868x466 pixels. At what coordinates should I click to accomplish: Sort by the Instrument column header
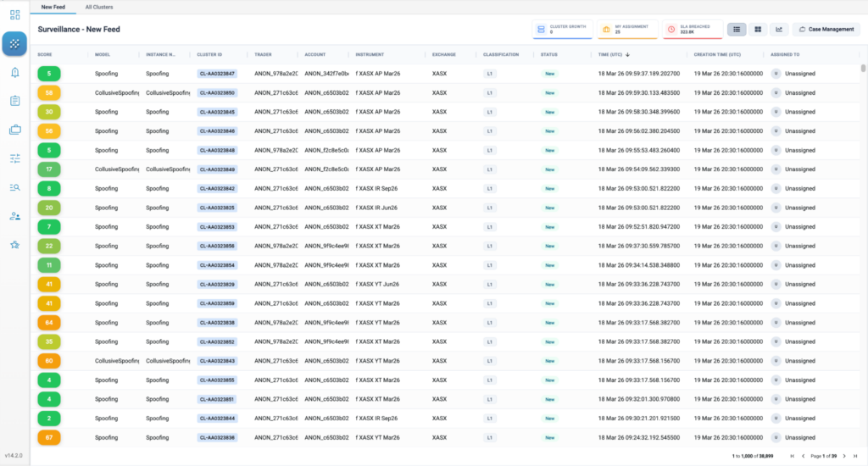[370, 55]
